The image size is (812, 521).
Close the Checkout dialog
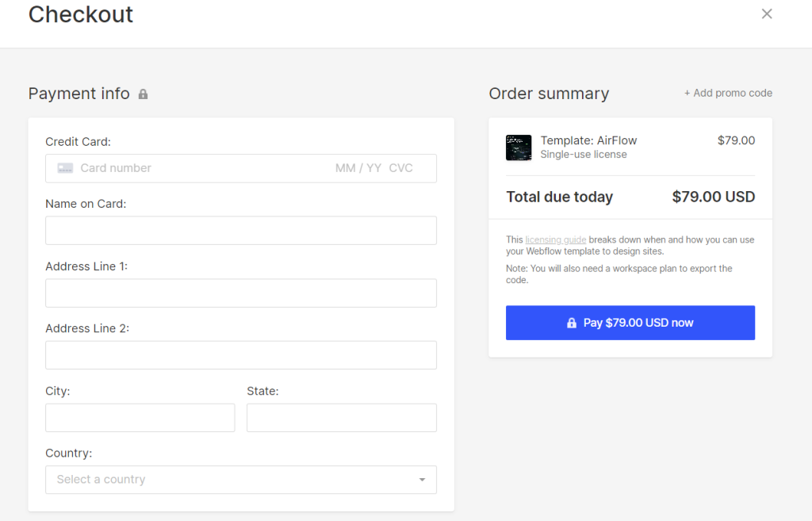766,13
